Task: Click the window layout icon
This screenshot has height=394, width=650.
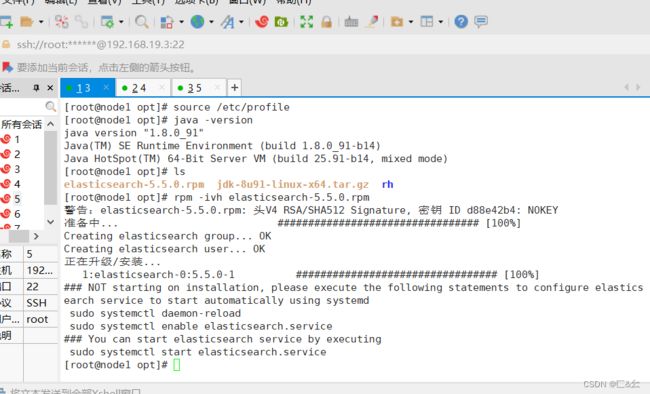Action: coord(427,22)
